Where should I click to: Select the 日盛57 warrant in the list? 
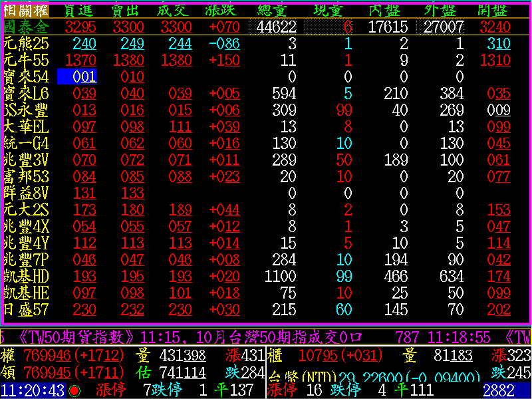[x=27, y=309]
